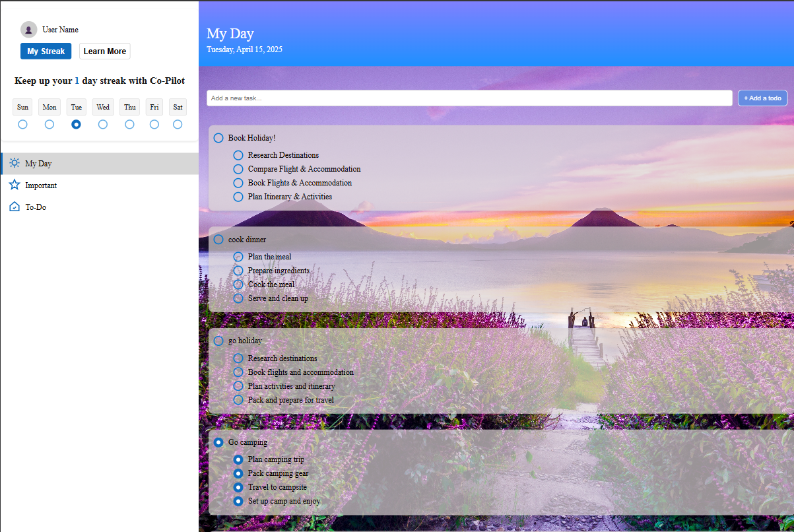The height and width of the screenshot is (532, 794).
Task: Focus the Add a new task field
Action: click(469, 98)
